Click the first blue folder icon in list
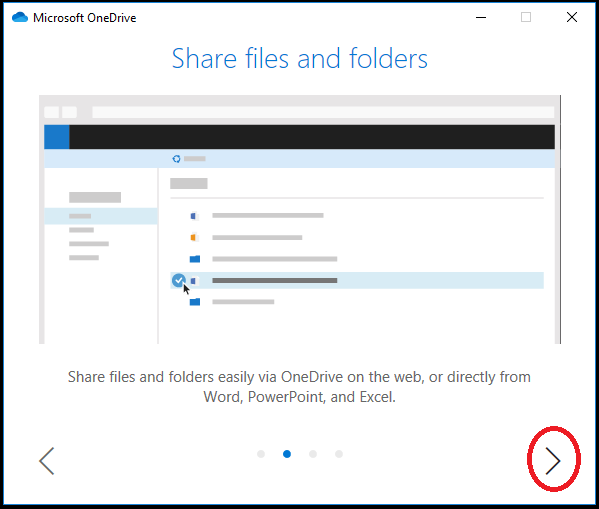This screenshot has width=599, height=509. tap(195, 259)
